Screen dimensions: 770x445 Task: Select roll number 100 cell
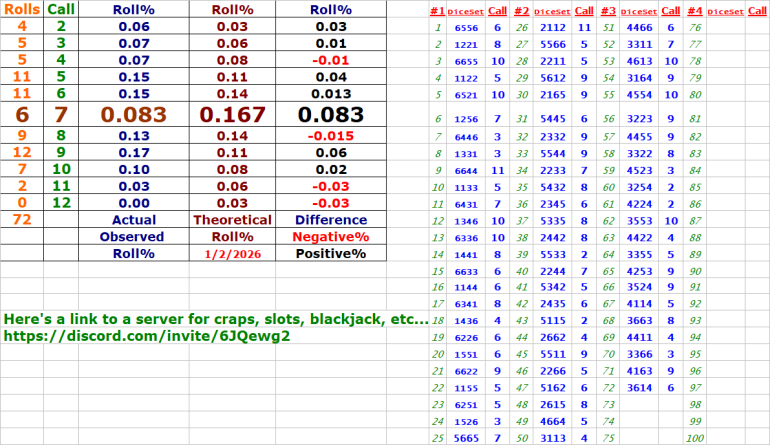[696, 438]
